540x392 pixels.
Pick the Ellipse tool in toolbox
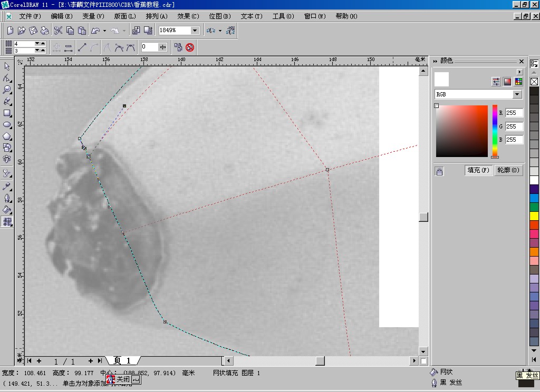7,125
